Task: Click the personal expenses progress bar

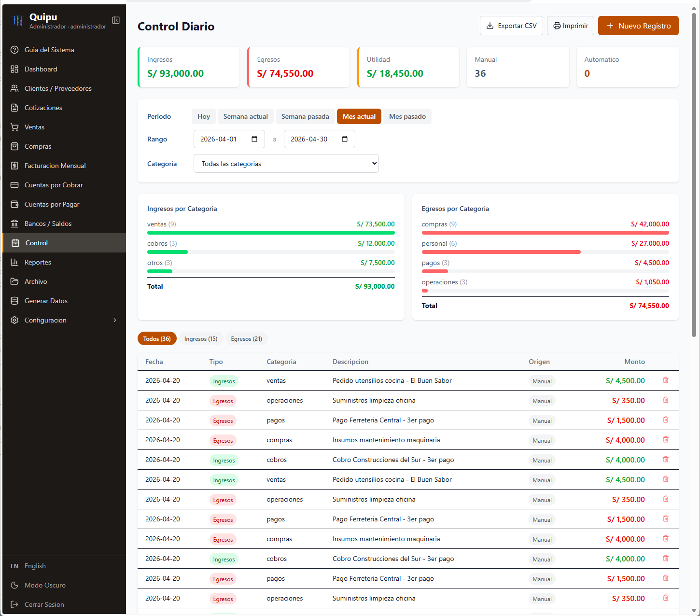Action: coord(546,252)
